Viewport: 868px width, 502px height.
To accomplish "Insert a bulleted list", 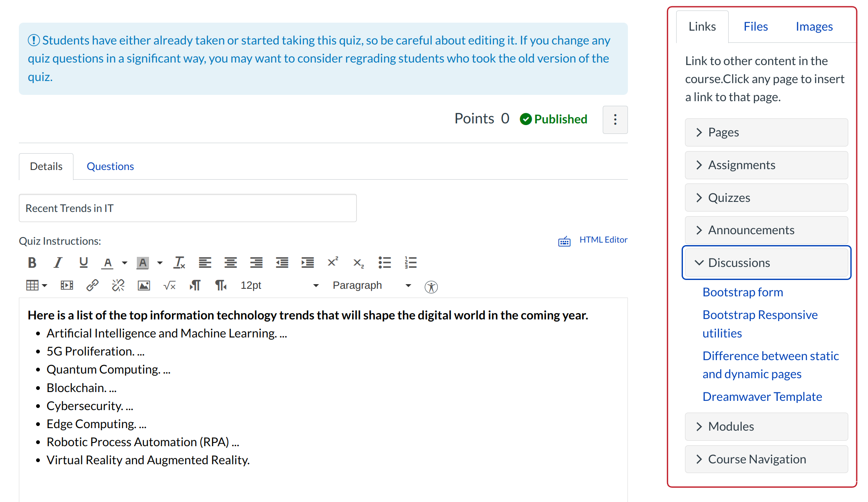I will coord(384,263).
